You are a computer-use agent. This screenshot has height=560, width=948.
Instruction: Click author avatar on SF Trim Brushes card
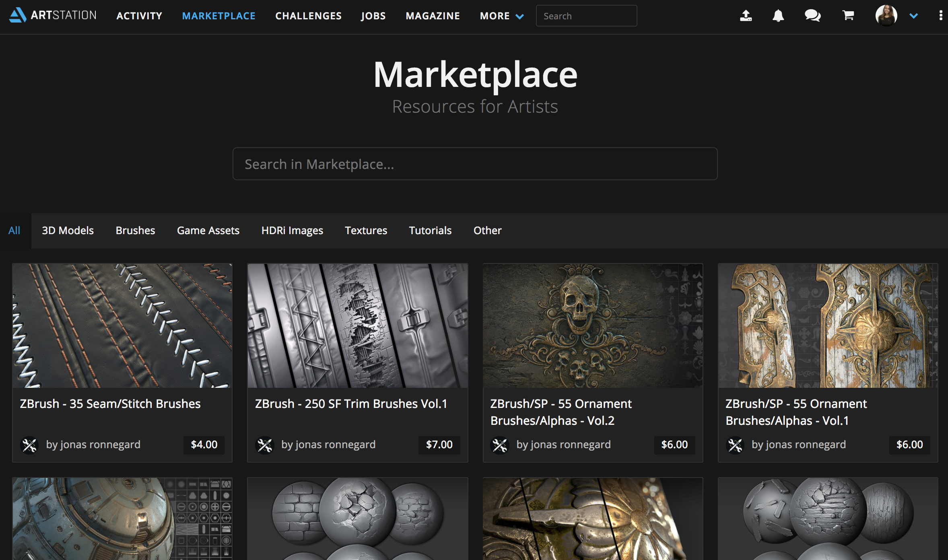point(265,445)
